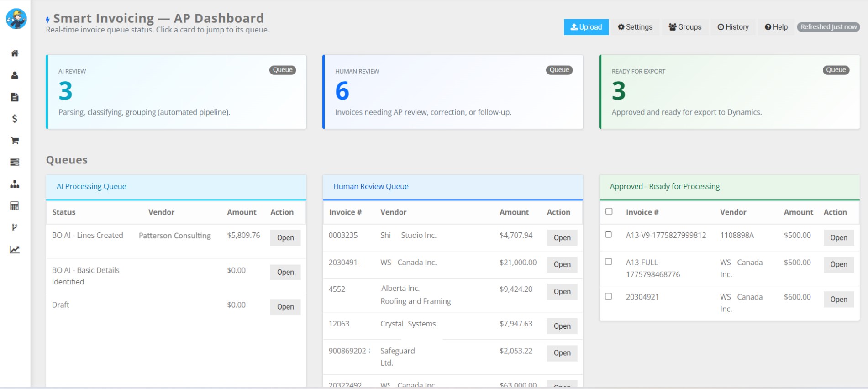Click the AI Processing Queue header
The width and height of the screenshot is (868, 389).
[x=176, y=187]
